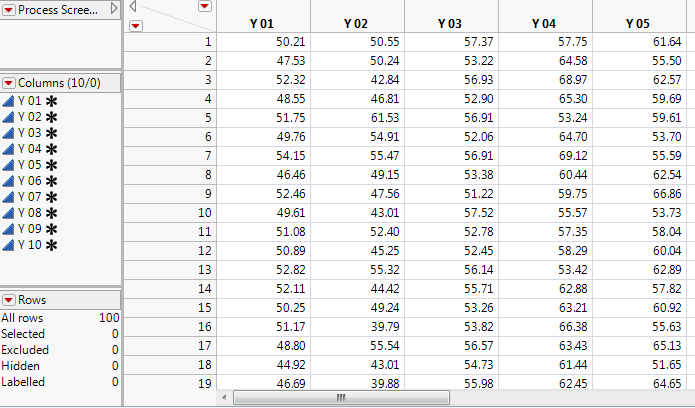Screen dimensions: 695x408
Task: Select row number 19
Action: [170, 383]
